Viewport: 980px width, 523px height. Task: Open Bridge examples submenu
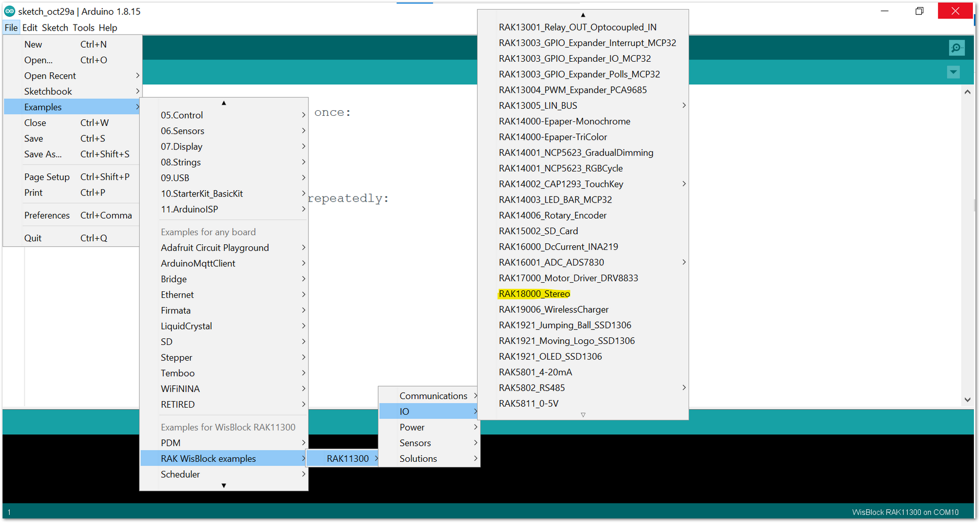click(x=224, y=279)
